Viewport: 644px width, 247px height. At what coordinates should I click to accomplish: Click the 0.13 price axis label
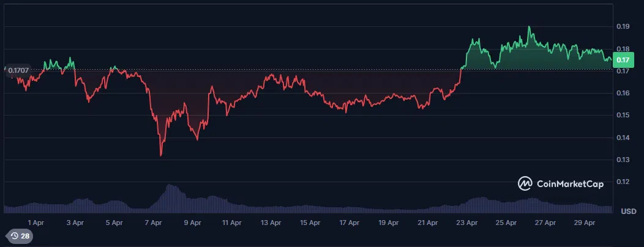pos(623,160)
